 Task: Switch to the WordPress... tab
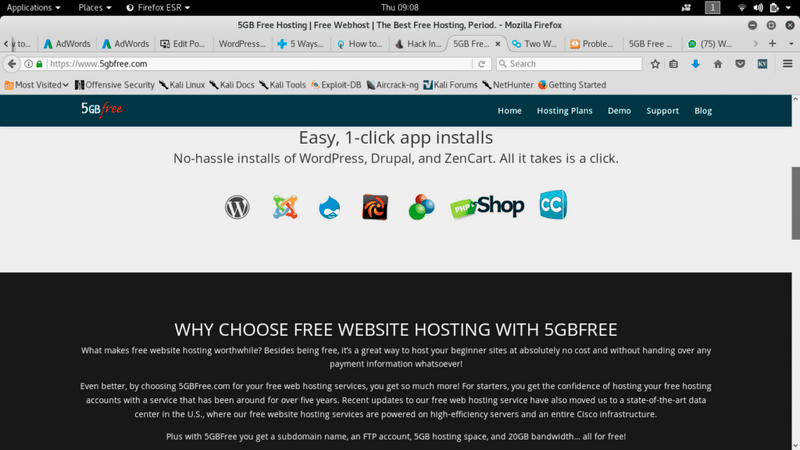(x=242, y=44)
